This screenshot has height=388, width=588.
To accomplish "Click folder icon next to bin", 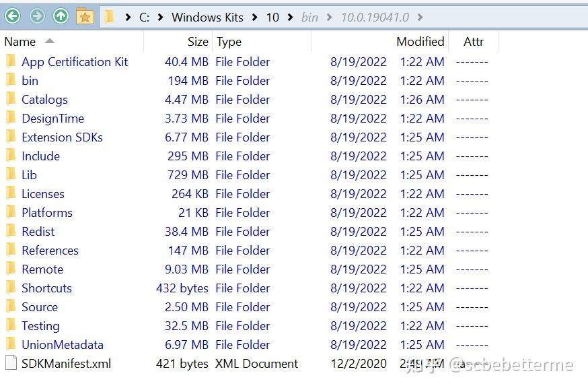I will pos(11,80).
